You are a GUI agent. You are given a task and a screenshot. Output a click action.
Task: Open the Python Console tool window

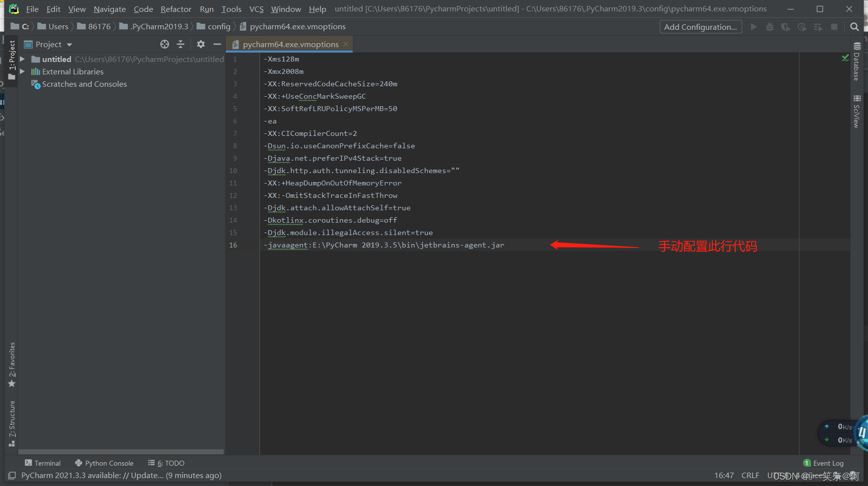tap(104, 463)
